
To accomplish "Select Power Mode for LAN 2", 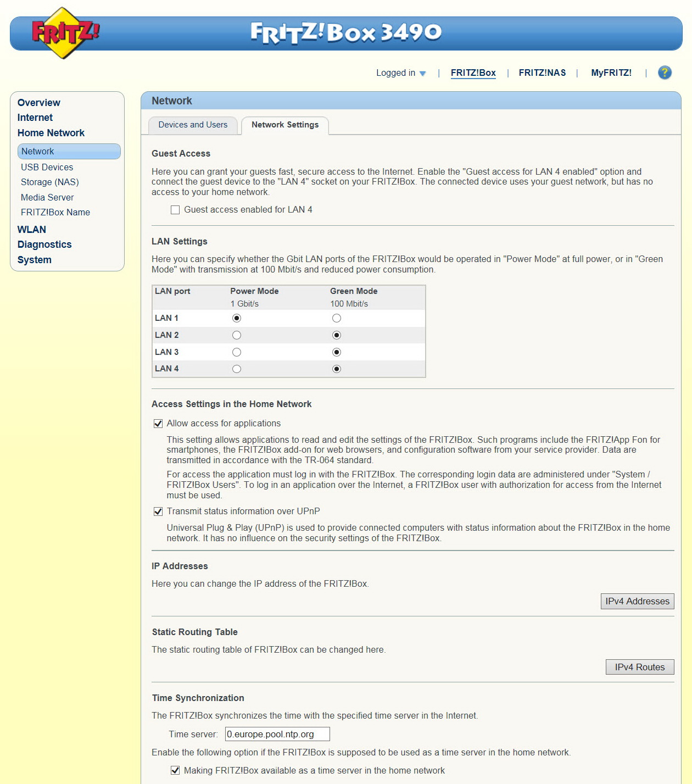I will pos(237,335).
